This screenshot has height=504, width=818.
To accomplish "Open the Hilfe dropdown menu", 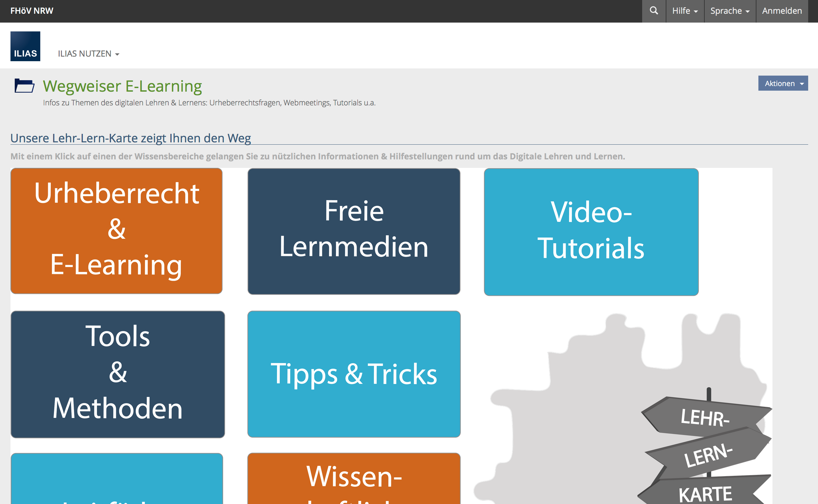I will [x=685, y=11].
